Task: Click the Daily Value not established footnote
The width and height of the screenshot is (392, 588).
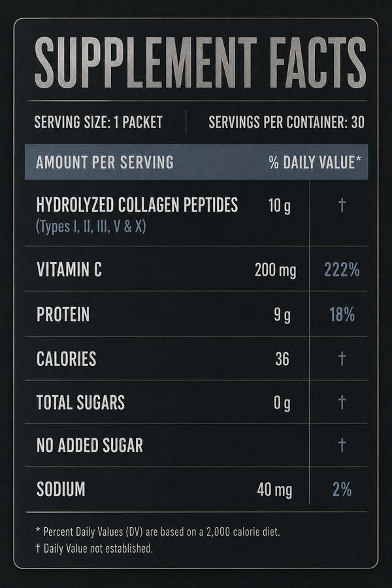Action: click(94, 548)
